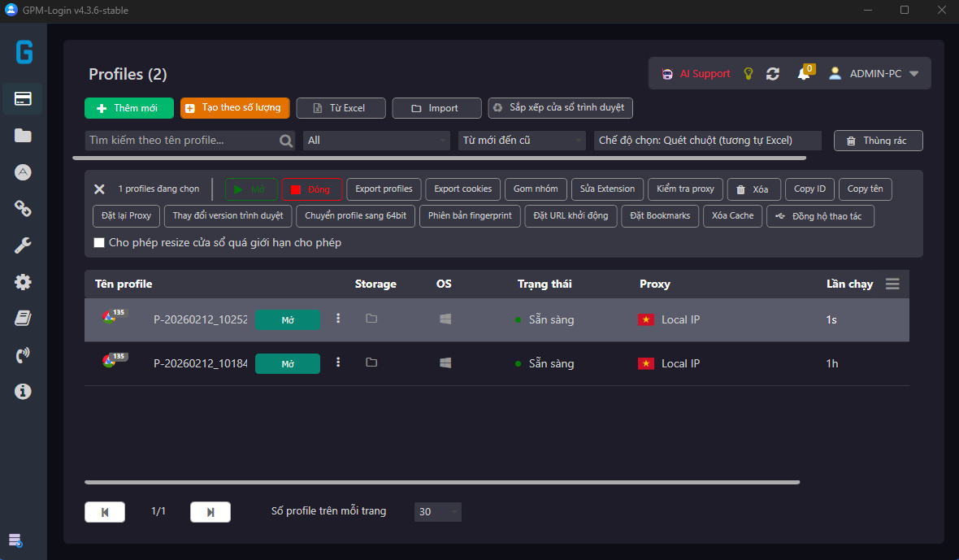Click the chain link icon in sidebar
Viewport: 959px width, 560px height.
23,209
